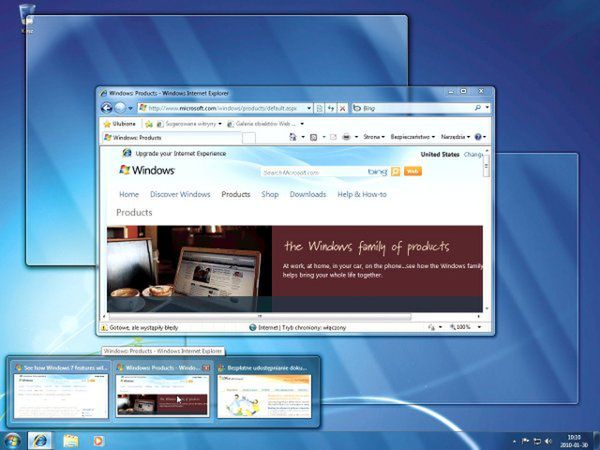Image resolution: width=600 pixels, height=450 pixels.
Task: Open the Strona menu
Action: (x=374, y=137)
